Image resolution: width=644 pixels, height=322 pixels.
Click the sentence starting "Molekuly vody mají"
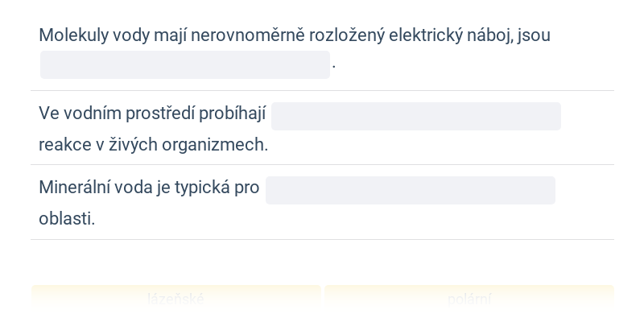tap(295, 35)
